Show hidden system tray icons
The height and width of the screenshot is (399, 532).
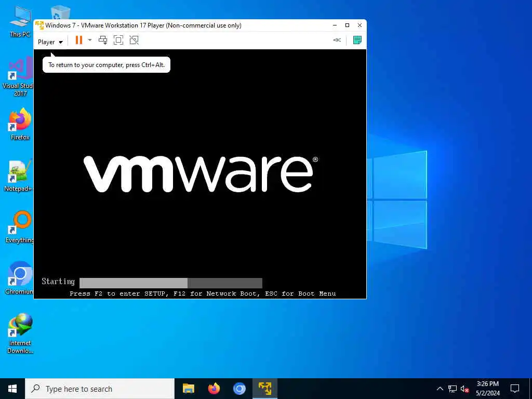point(440,389)
